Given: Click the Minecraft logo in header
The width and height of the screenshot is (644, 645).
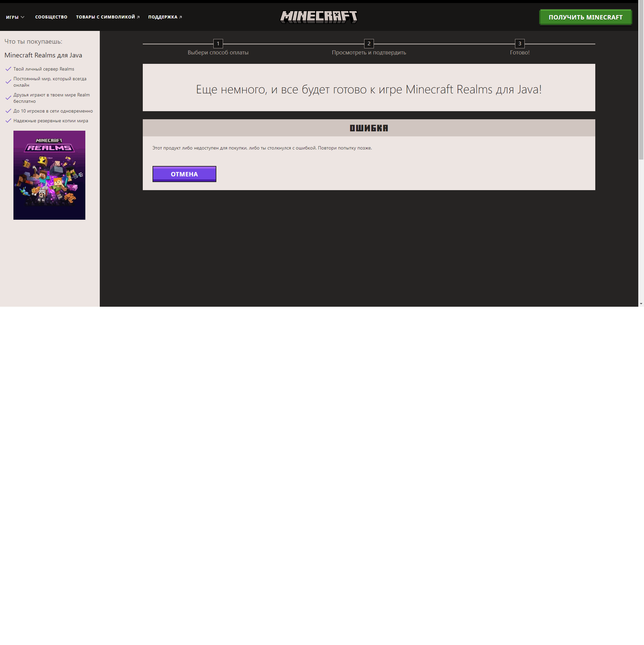Looking at the screenshot, I should point(319,17).
